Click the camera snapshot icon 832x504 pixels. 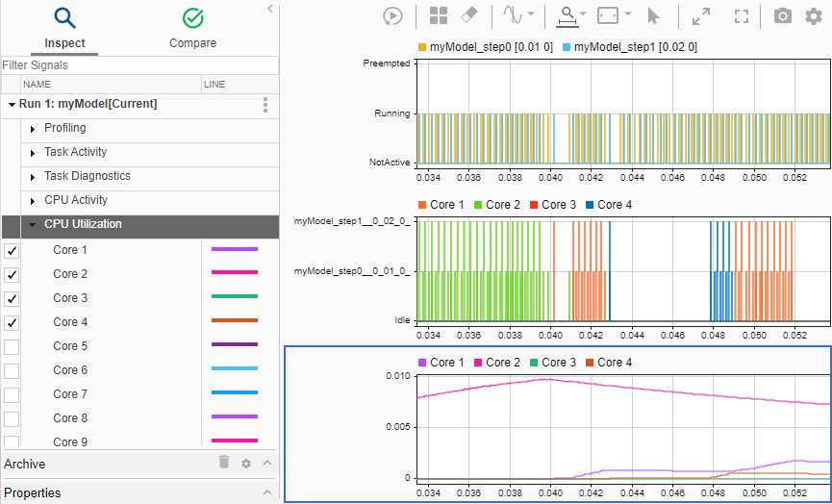click(x=783, y=15)
